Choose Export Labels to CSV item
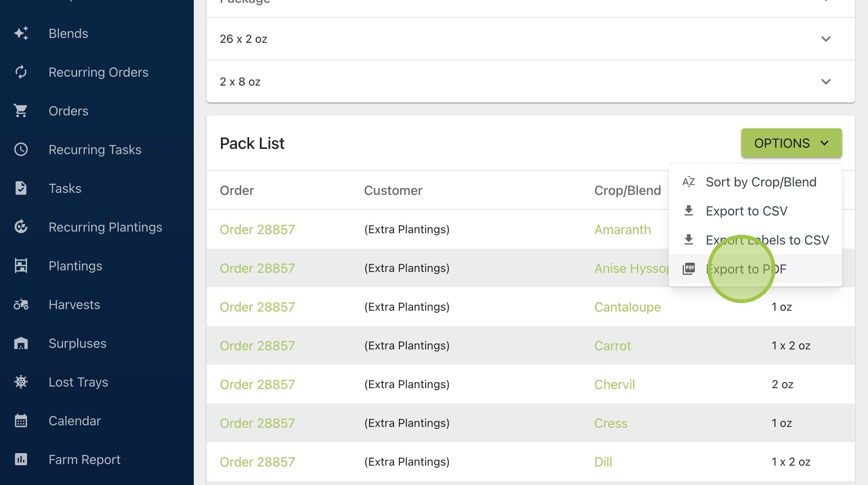This screenshot has width=868, height=485. pos(755,240)
